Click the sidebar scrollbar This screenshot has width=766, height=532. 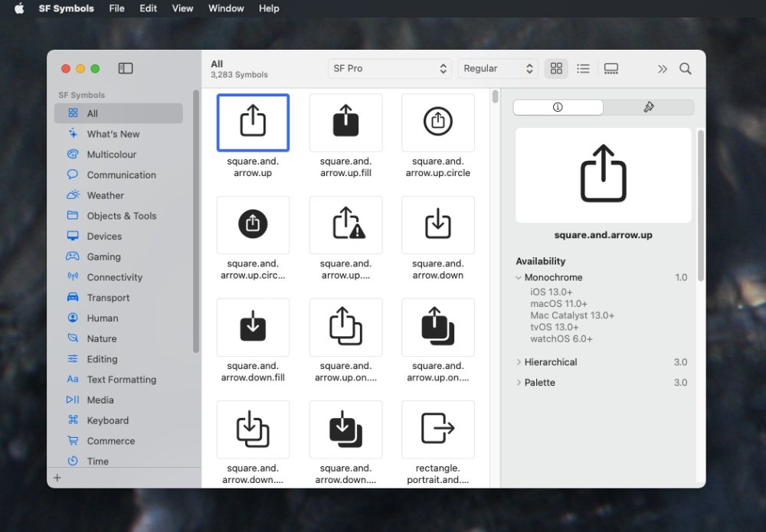click(x=196, y=221)
